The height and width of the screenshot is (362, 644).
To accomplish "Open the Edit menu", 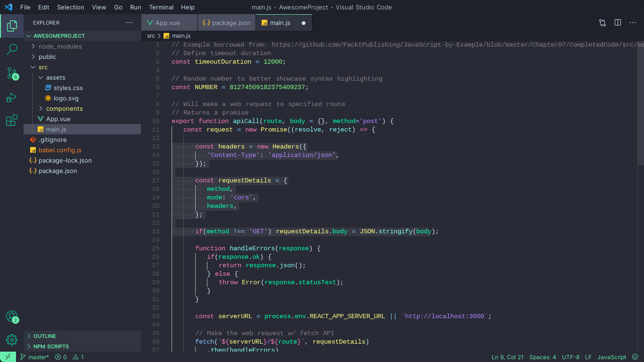I will coord(44,7).
